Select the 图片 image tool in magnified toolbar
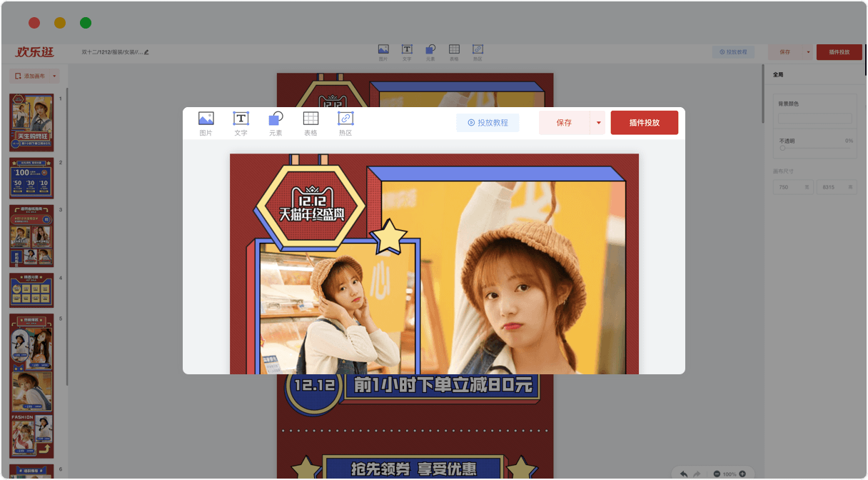The image size is (868, 480). tap(206, 124)
